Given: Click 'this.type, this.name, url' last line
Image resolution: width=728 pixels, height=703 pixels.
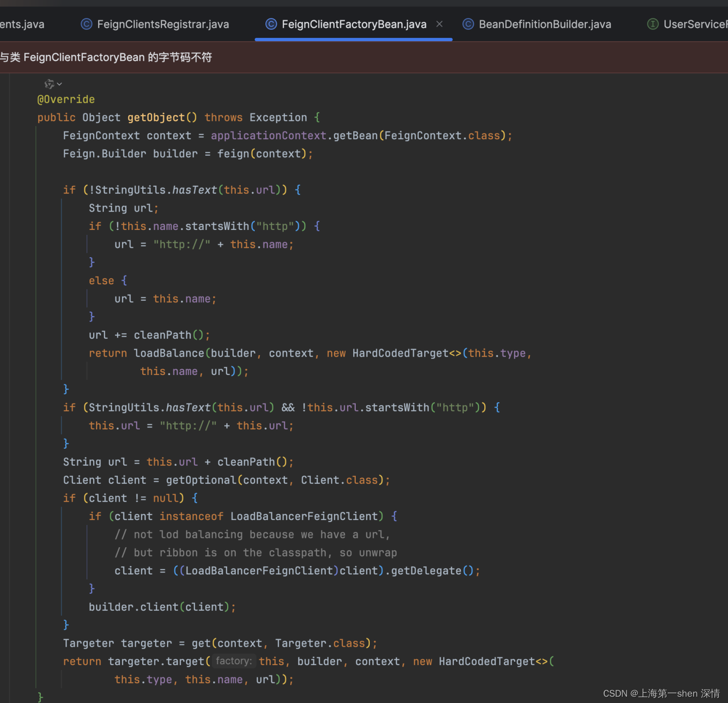Looking at the screenshot, I should pos(195,680).
